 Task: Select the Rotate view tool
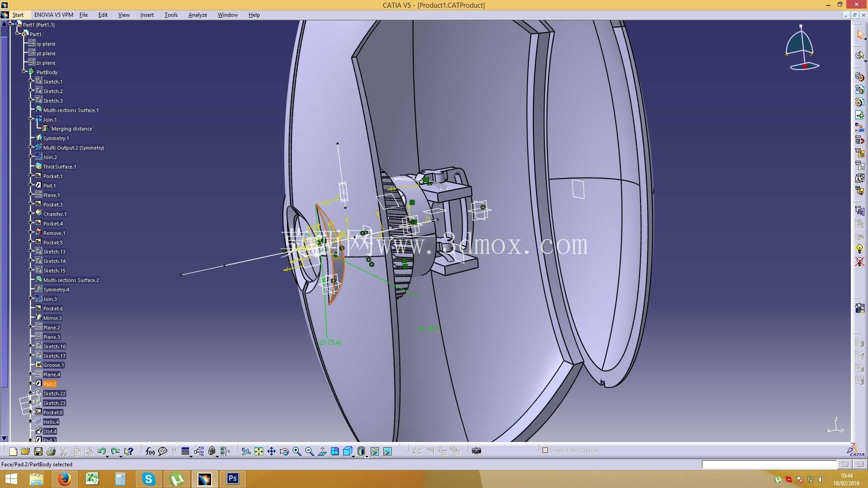pyautogui.click(x=284, y=451)
